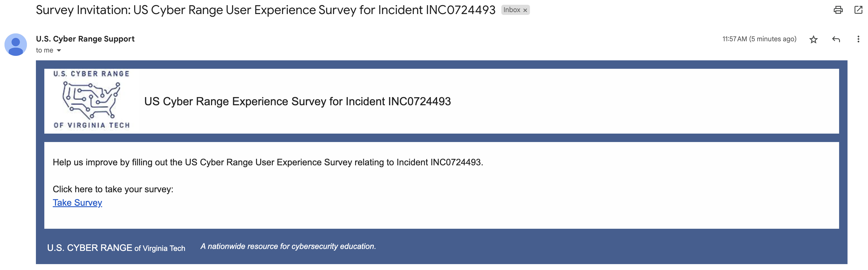868x270 pixels.
Task: Remove the Inbox label from this email
Action: 525,10
